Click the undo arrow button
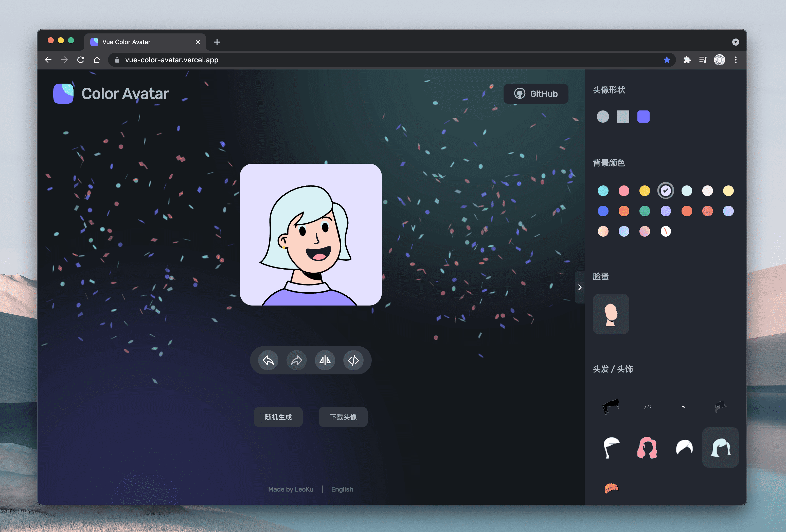Image resolution: width=786 pixels, height=532 pixels. pyautogui.click(x=268, y=360)
